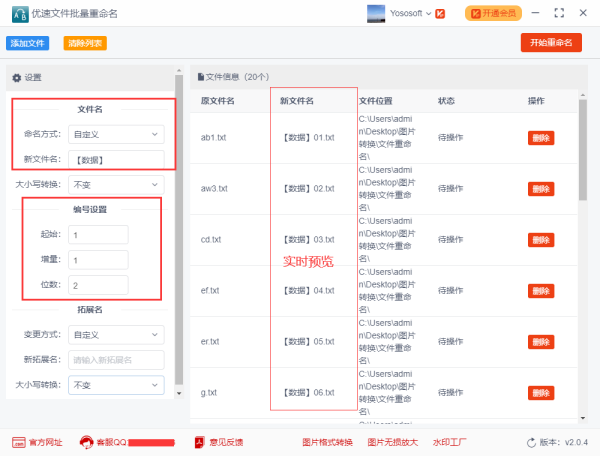Viewport: 600px width, 456px height.
Task: Open the 图片格式转换 link
Action: (x=326, y=442)
